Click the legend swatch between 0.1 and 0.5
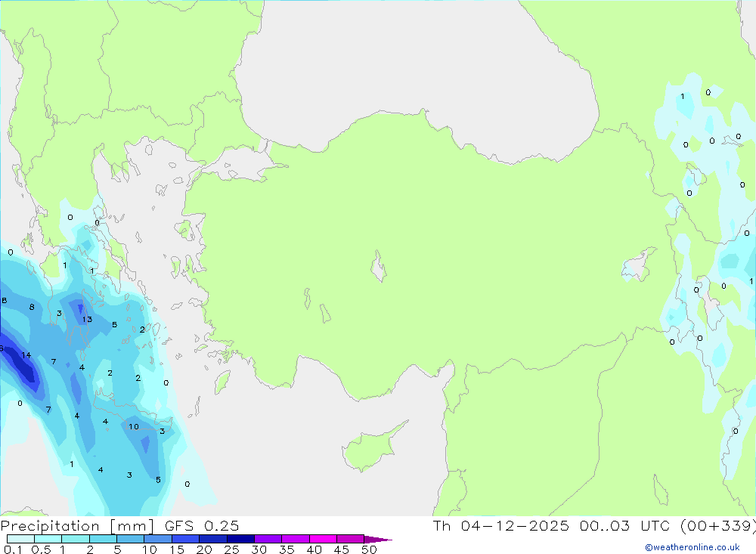Viewport: 756px width, 554px height. [20, 539]
